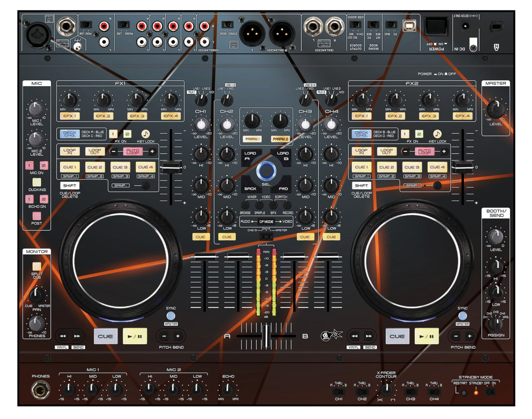Toggle ECHO ON in the MIC section
Image resolution: width=532 pixels, height=419 pixels.
pos(29,200)
